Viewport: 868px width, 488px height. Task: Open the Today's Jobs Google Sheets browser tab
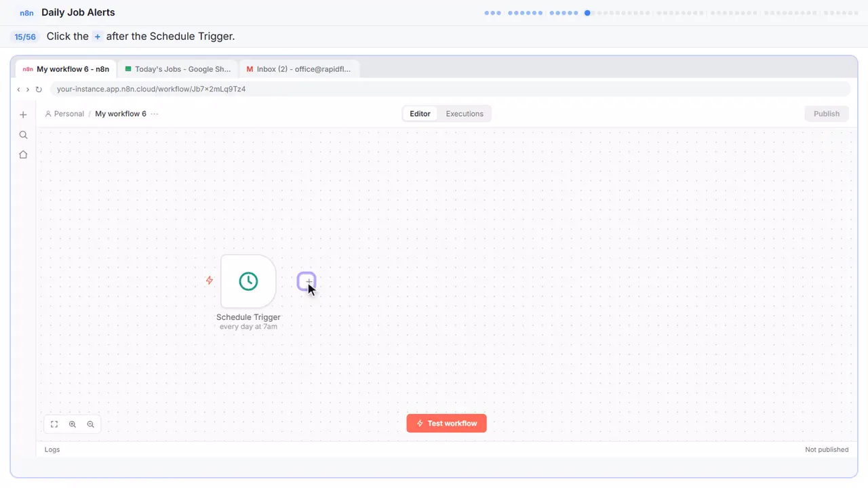click(x=178, y=69)
